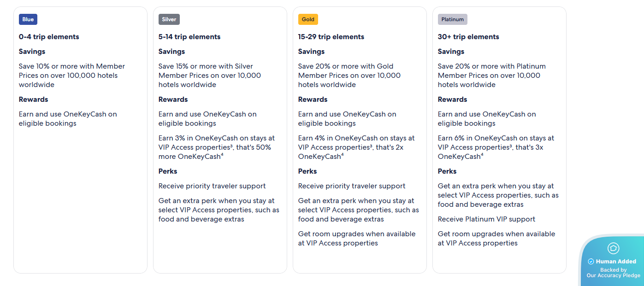
Task: Click the 5-14 trip elements heading
Action: [x=189, y=37]
